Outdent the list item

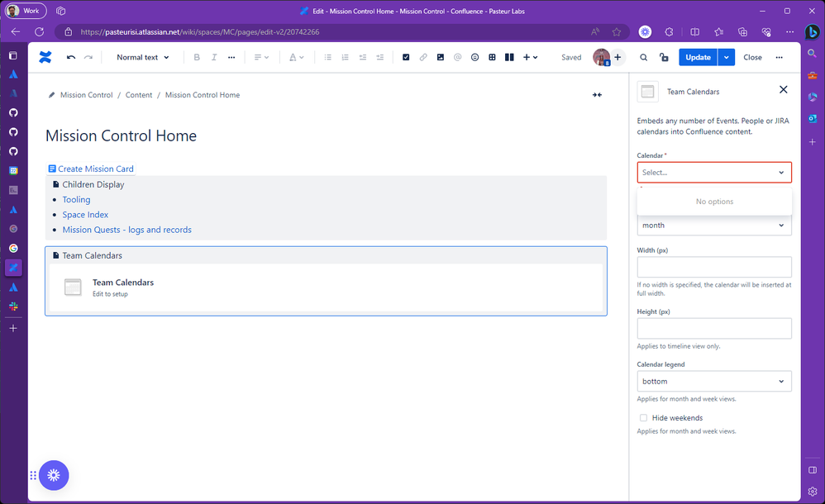(363, 57)
